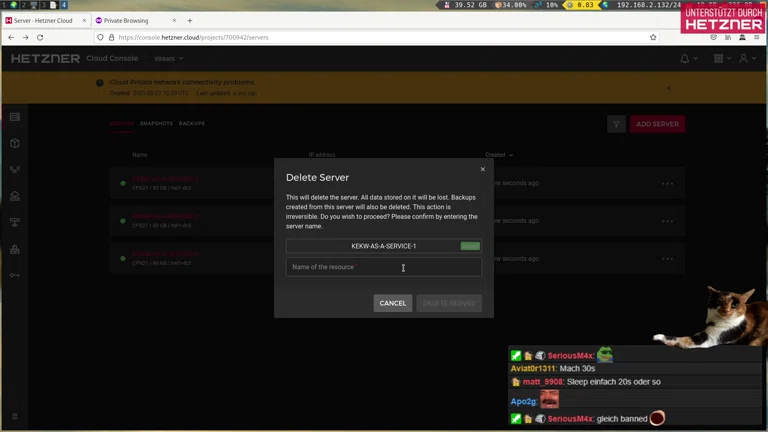The image size is (768, 432).
Task: Open the first KEKW-AS-A-SERVICE server link
Action: [x=165, y=179]
